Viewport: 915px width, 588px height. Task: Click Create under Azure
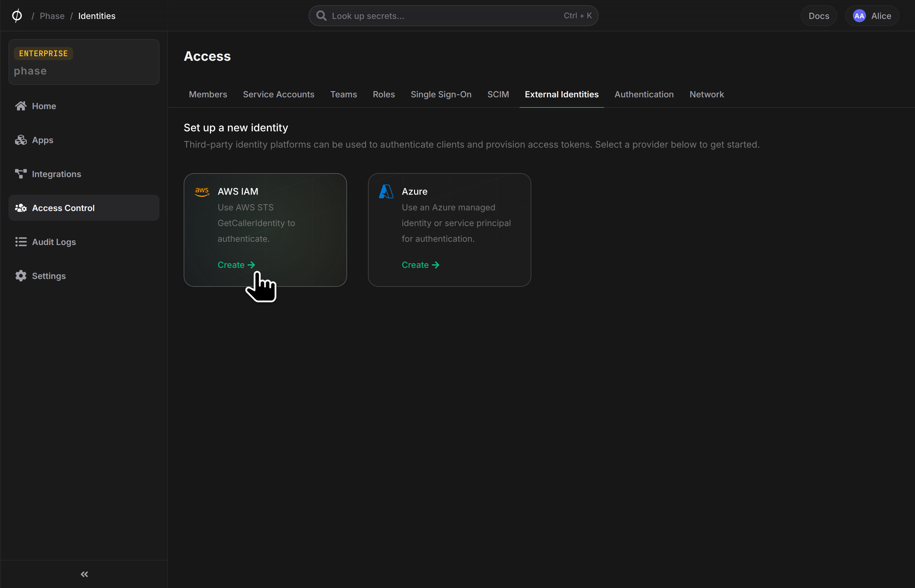[x=421, y=265]
